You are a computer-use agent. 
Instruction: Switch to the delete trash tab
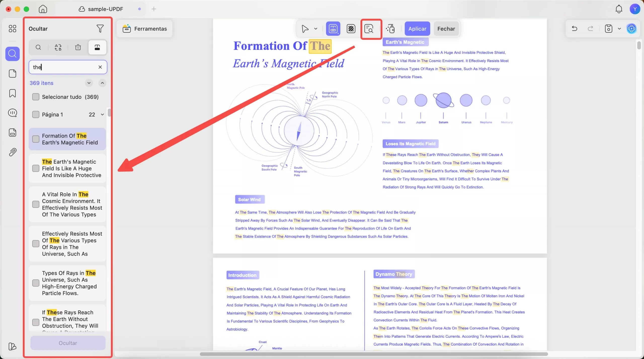(78, 47)
